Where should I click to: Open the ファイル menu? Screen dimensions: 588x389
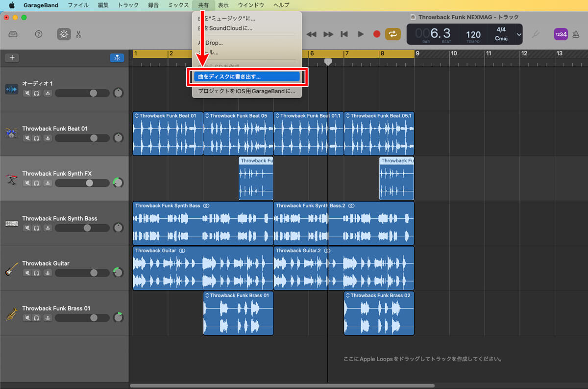pyautogui.click(x=78, y=5)
